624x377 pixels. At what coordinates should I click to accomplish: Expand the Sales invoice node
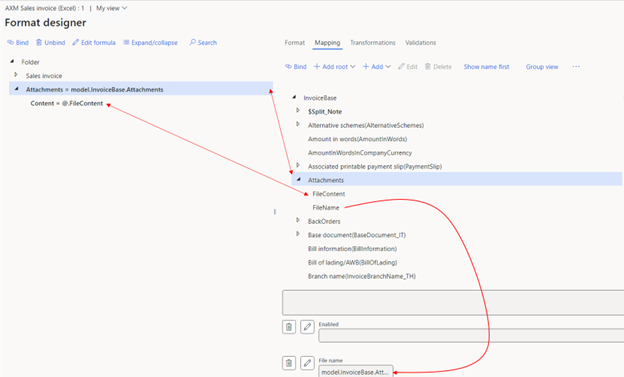16,74
